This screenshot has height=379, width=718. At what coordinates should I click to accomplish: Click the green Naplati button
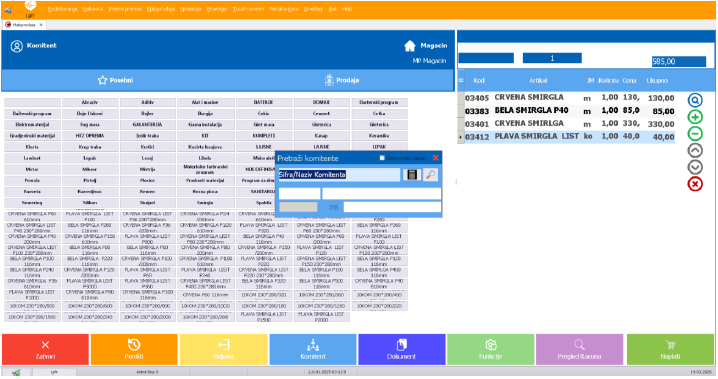coord(670,349)
